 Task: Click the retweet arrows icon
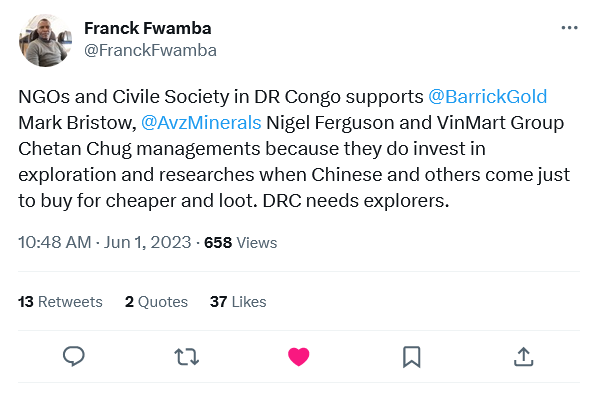click(x=186, y=357)
